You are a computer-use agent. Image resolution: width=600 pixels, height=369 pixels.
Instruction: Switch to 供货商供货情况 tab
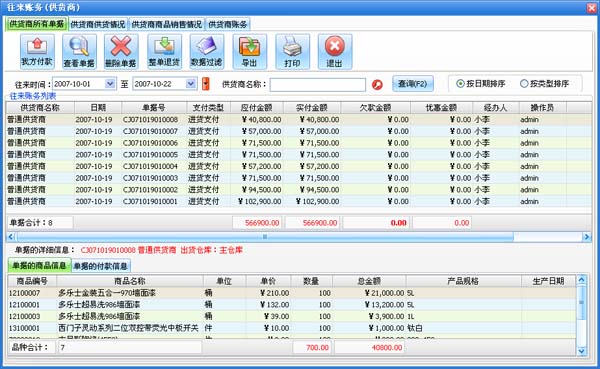tap(98, 24)
